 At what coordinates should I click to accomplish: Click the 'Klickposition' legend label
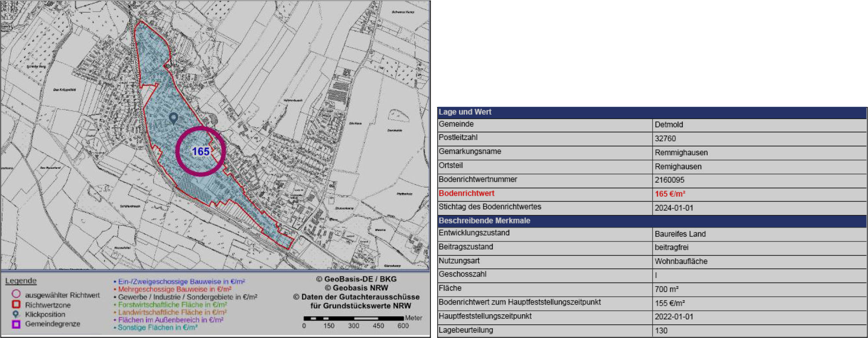45,314
